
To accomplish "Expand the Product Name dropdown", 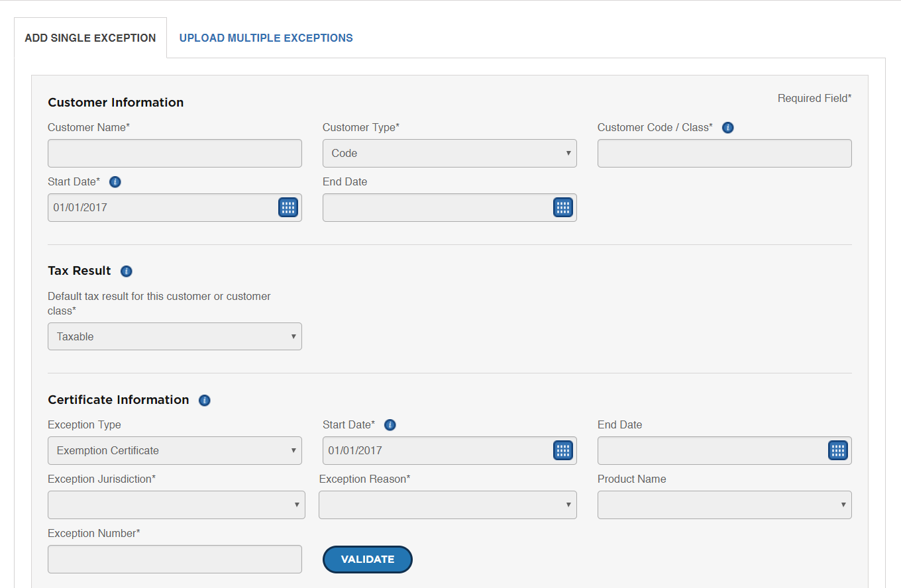I will [724, 505].
